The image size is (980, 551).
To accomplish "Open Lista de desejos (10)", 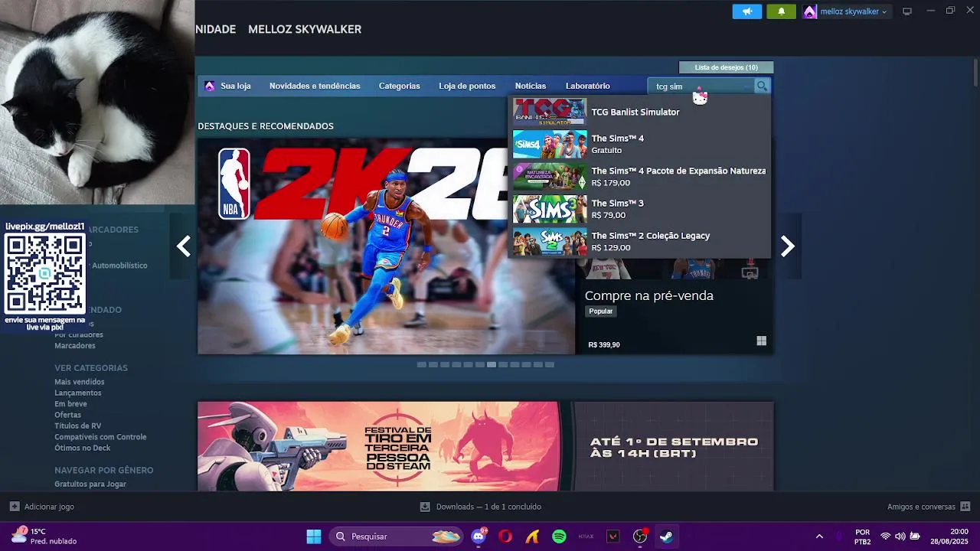I will click(x=726, y=67).
